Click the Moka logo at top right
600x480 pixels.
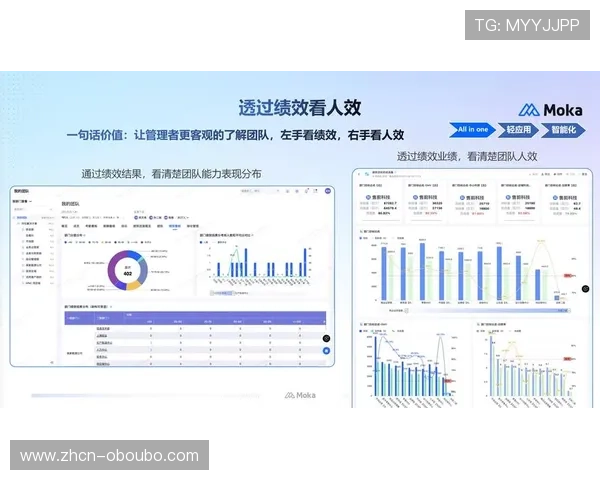(x=550, y=110)
